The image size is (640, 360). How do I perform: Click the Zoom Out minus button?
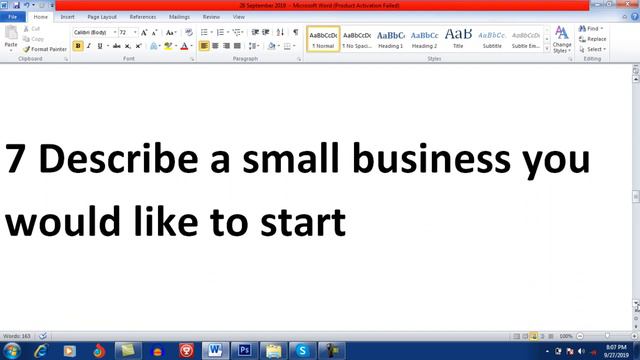pyautogui.click(x=580, y=336)
